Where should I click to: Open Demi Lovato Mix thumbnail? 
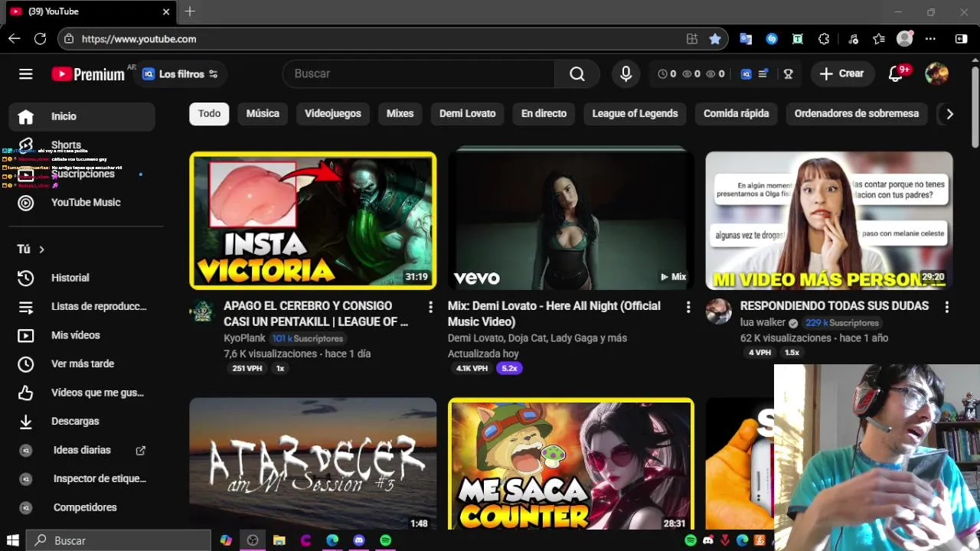tap(571, 220)
